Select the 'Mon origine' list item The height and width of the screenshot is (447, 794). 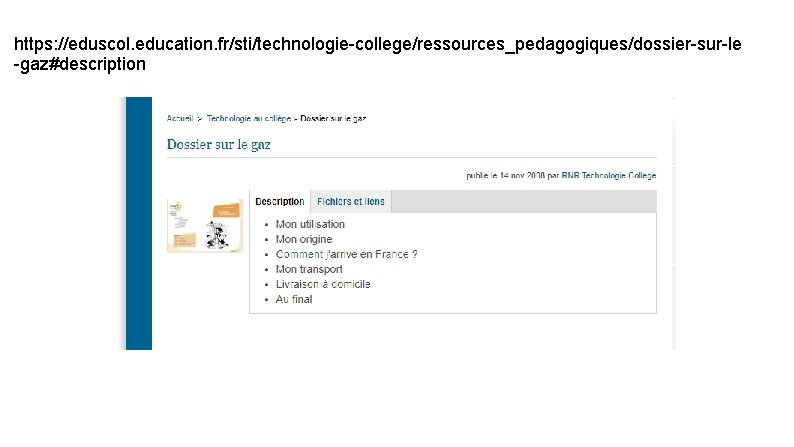click(x=304, y=239)
